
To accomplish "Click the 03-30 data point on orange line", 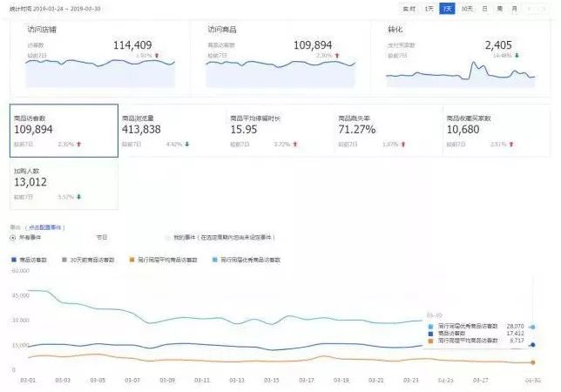I will [x=533, y=362].
